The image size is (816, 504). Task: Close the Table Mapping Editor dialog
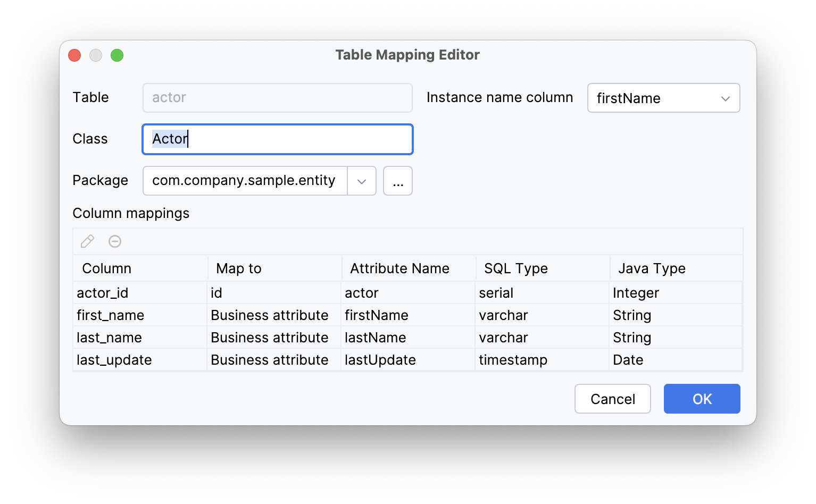pos(74,55)
